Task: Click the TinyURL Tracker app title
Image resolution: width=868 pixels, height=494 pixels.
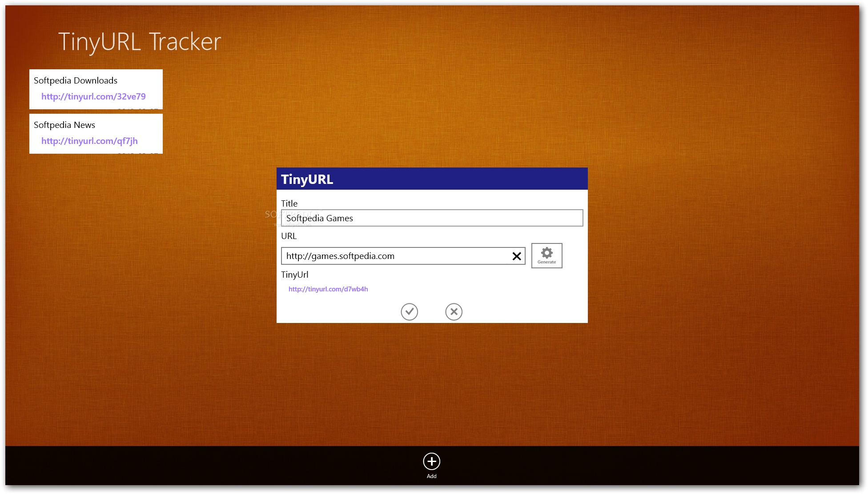Action: click(140, 42)
